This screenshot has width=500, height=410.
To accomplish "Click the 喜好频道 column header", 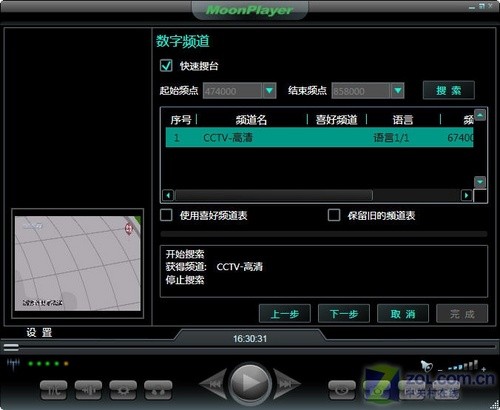I will 336,120.
